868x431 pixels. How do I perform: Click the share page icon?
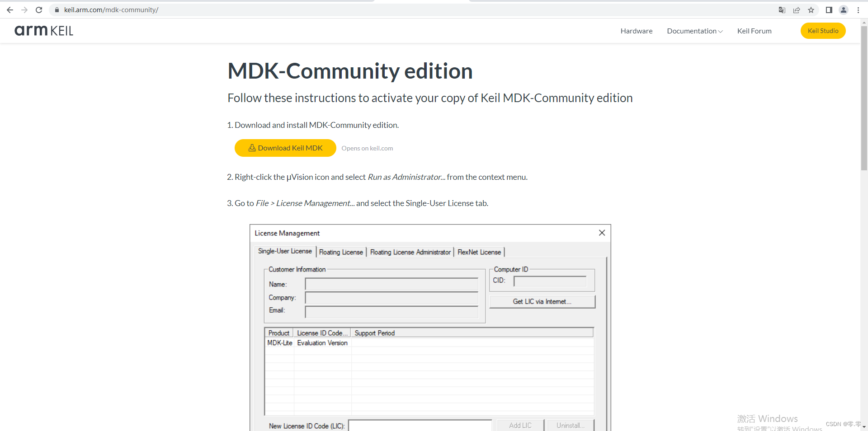tap(797, 10)
